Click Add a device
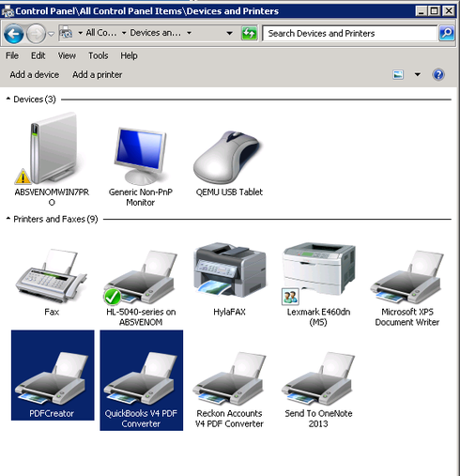Image resolution: width=460 pixels, height=476 pixels. 35,75
